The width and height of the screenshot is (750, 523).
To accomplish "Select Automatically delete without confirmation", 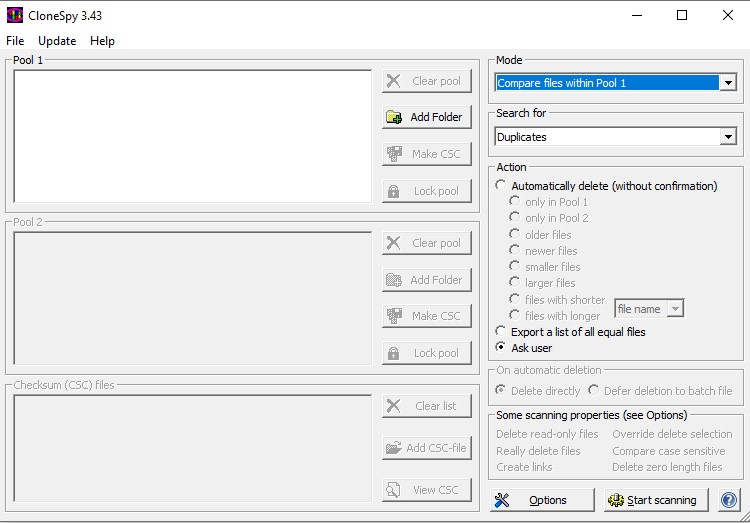I will [501, 185].
